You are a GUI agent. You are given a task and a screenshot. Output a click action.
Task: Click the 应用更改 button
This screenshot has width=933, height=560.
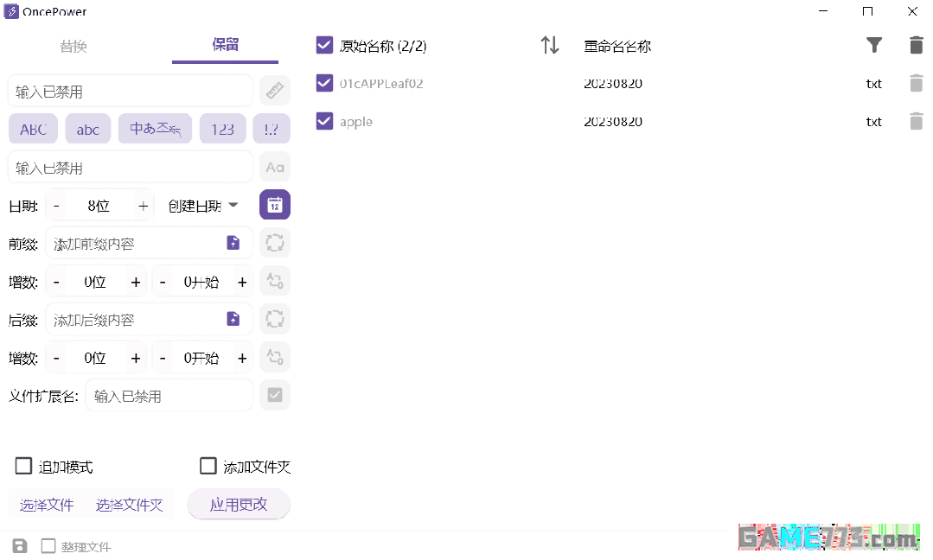pos(239,504)
